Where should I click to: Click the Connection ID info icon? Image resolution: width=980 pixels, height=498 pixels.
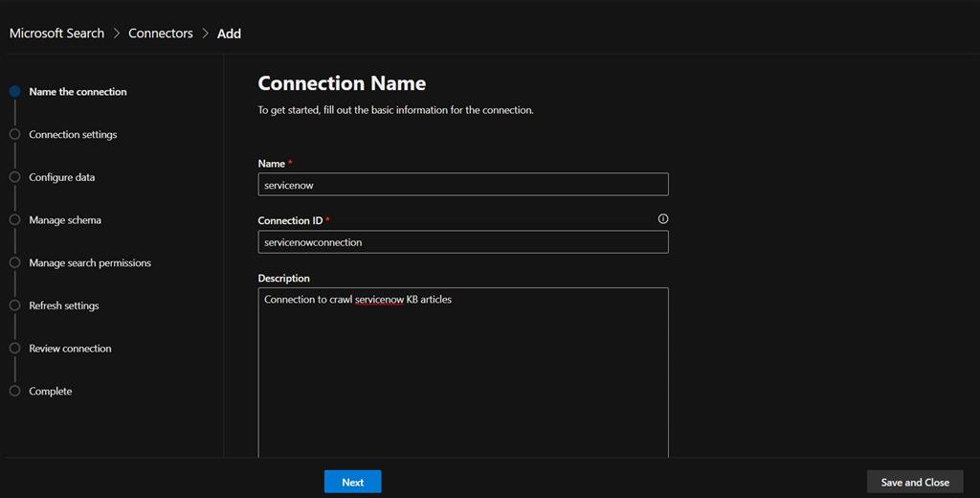pos(663,219)
